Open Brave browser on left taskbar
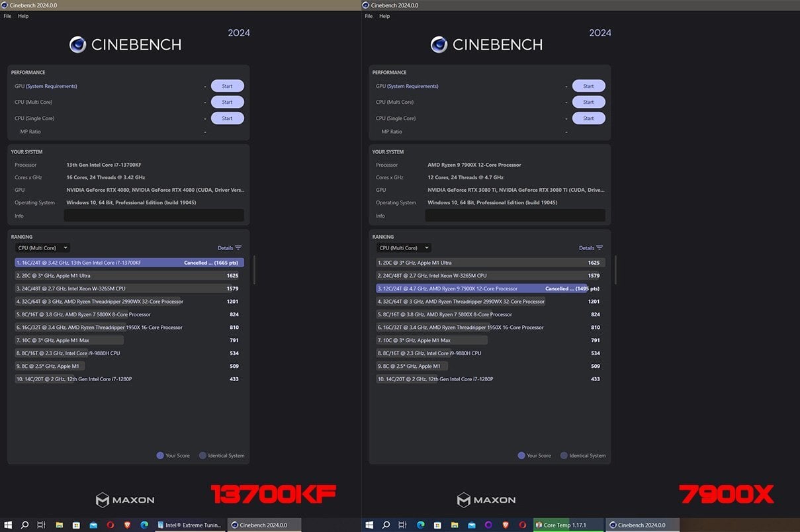The height and width of the screenshot is (532, 800). point(127,525)
